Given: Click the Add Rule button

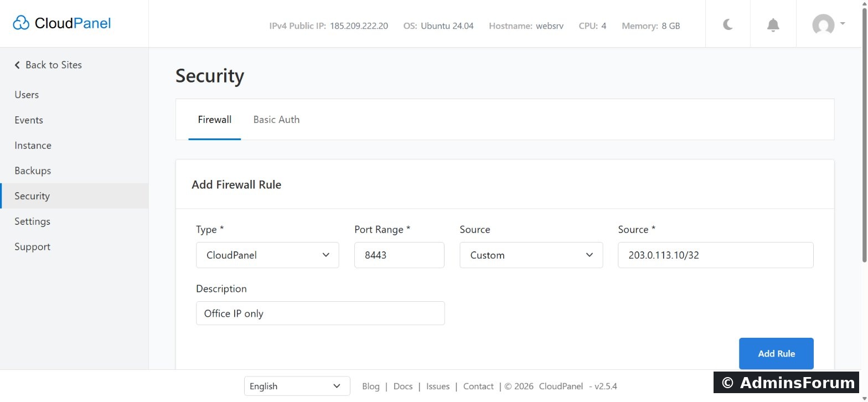Looking at the screenshot, I should [776, 353].
